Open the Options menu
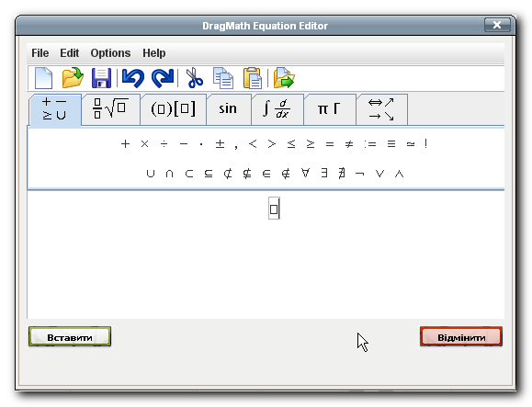Image resolution: width=532 pixels, height=407 pixels. coord(110,53)
